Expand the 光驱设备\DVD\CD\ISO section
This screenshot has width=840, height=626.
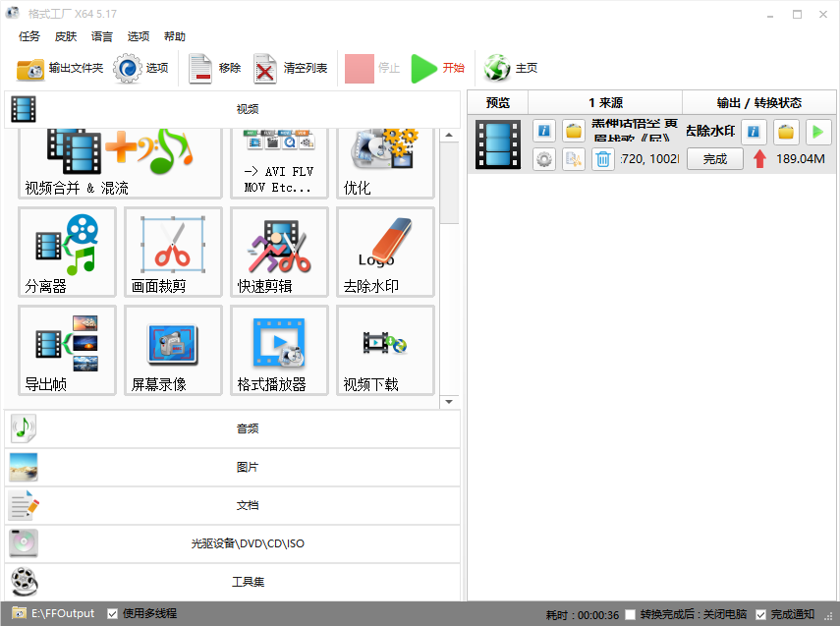232,543
